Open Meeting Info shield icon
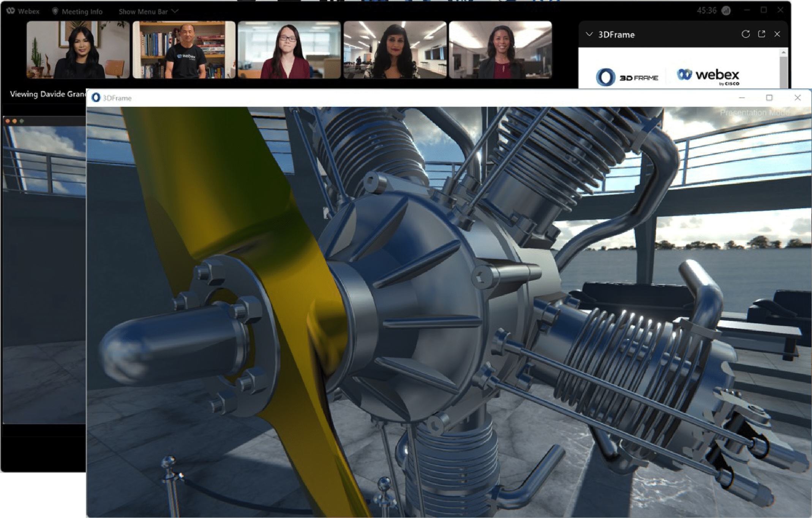 [55, 11]
